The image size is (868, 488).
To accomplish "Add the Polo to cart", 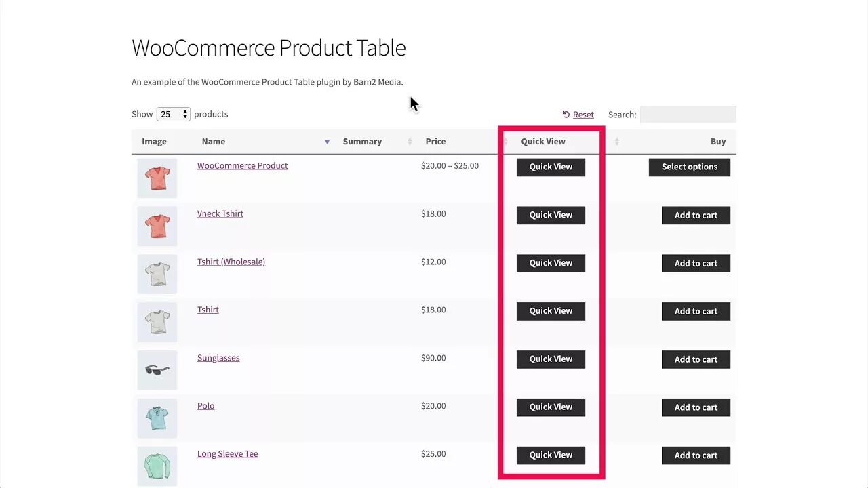I will tap(696, 407).
